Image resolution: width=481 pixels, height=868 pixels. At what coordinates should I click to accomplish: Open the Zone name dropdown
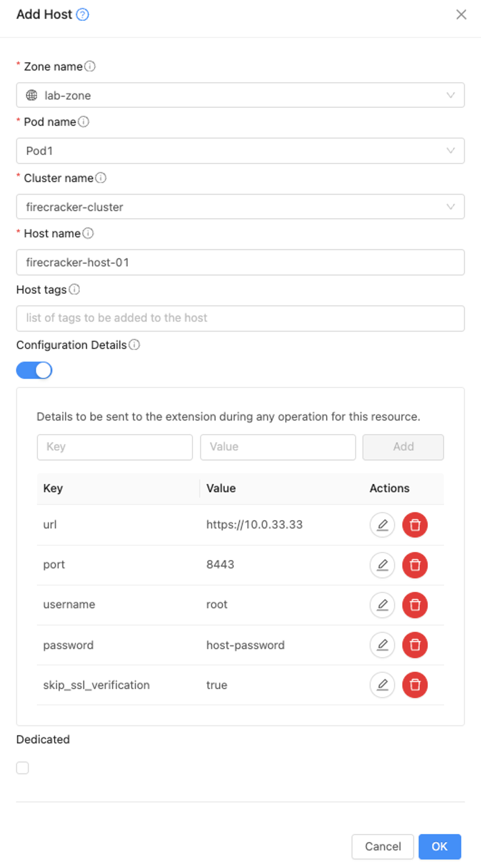[240, 95]
